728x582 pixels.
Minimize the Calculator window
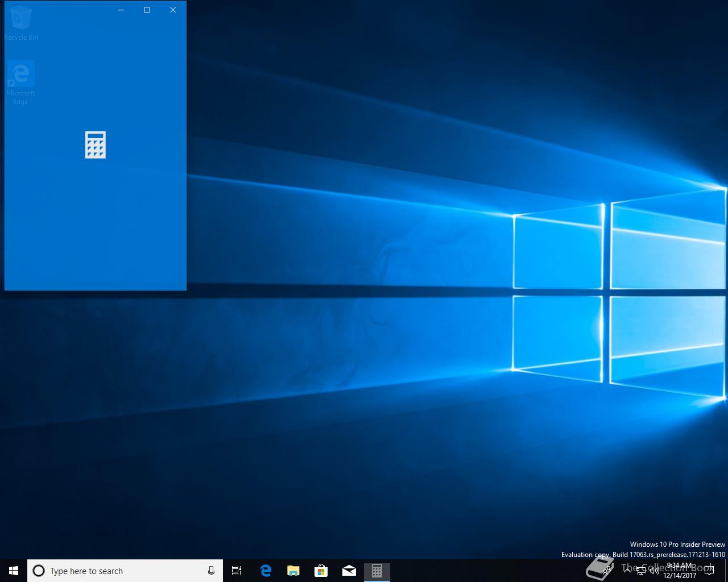click(x=121, y=10)
